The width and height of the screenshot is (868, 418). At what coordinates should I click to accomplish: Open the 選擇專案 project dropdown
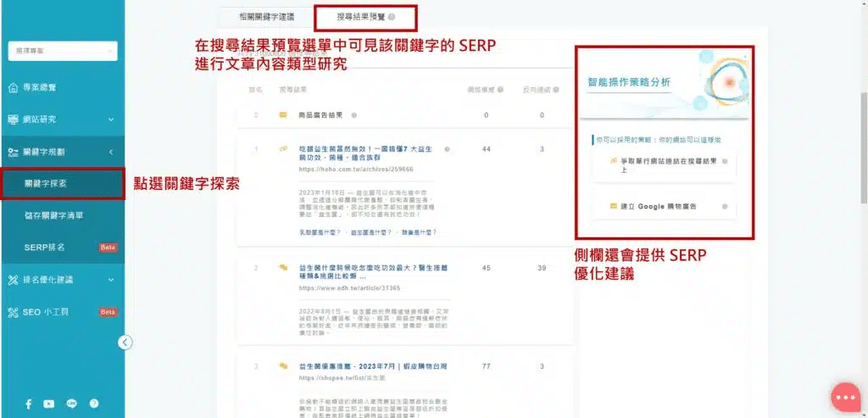coord(61,51)
